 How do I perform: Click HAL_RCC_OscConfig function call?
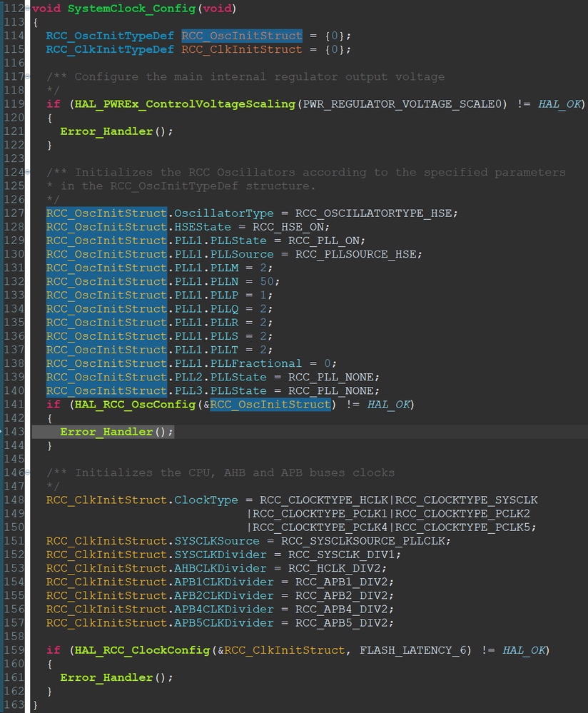[x=135, y=404]
